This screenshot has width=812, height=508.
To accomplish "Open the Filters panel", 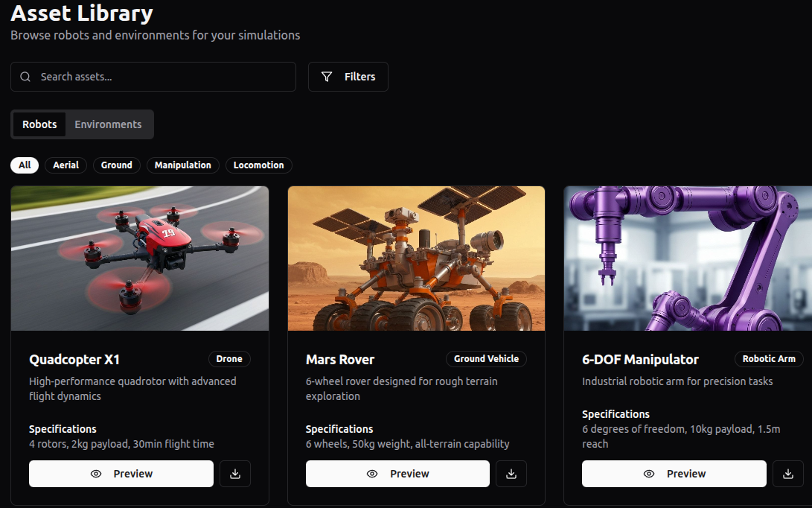I will pos(348,76).
